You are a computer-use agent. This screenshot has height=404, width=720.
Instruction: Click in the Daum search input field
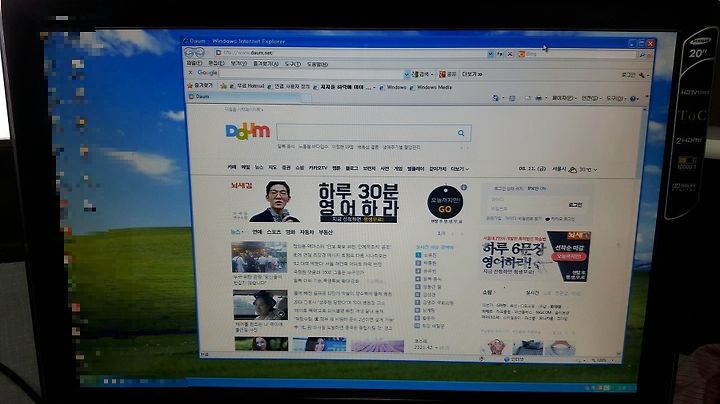click(x=366, y=133)
